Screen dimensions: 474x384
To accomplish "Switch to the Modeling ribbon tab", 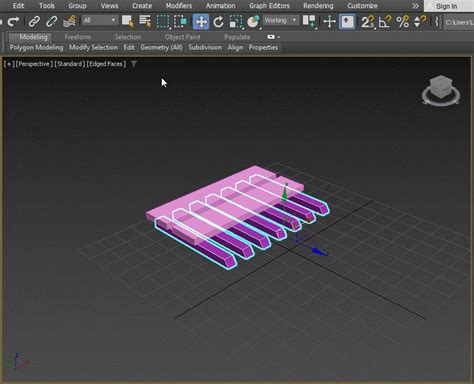I will (33, 37).
